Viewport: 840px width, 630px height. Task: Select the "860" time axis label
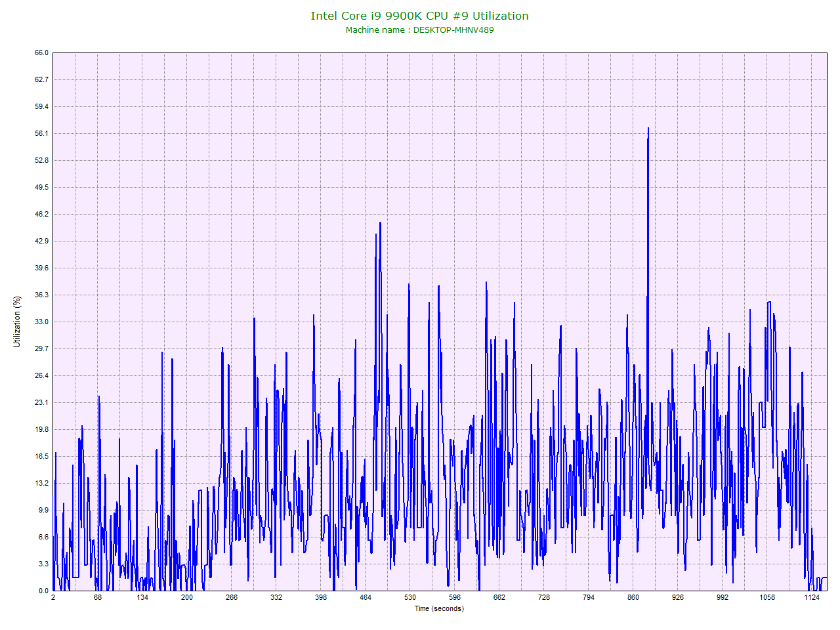[x=633, y=598]
